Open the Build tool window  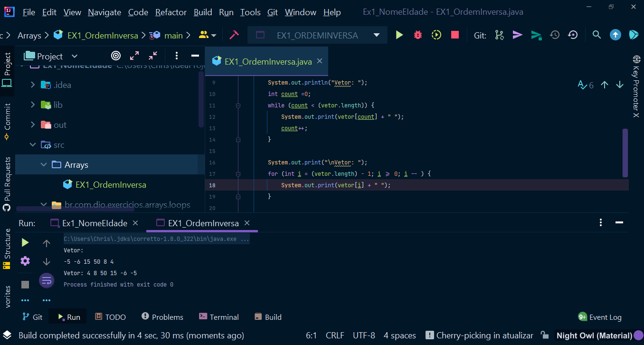point(268,317)
